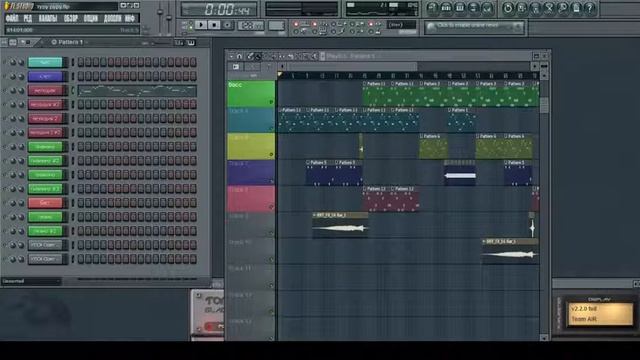The height and width of the screenshot is (360, 640).
Task: Adjust the main pitch slider
Action: (169, 18)
